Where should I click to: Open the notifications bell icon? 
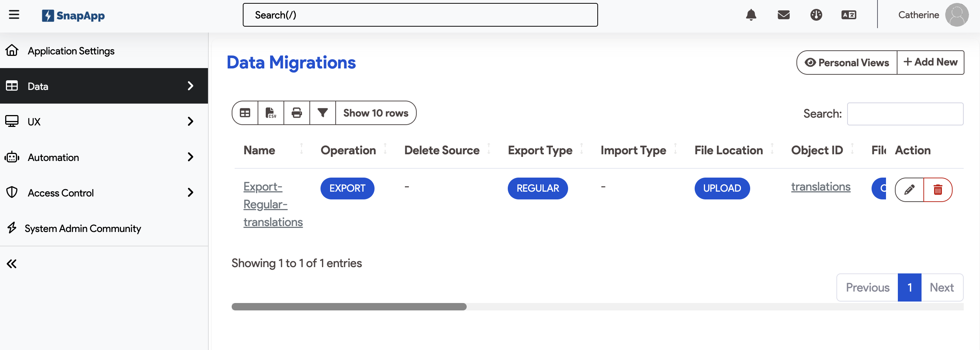(751, 15)
